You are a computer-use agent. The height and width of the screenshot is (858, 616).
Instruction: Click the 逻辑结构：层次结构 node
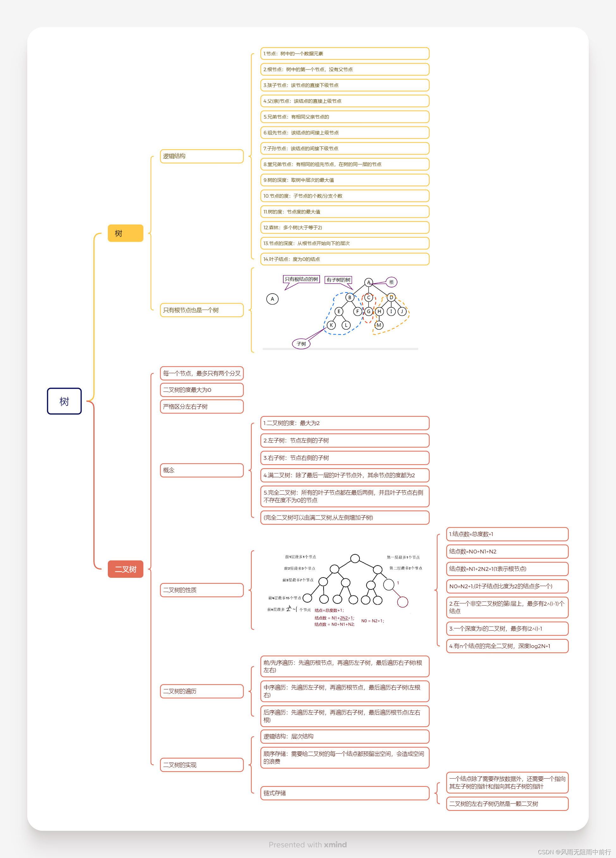tap(344, 736)
